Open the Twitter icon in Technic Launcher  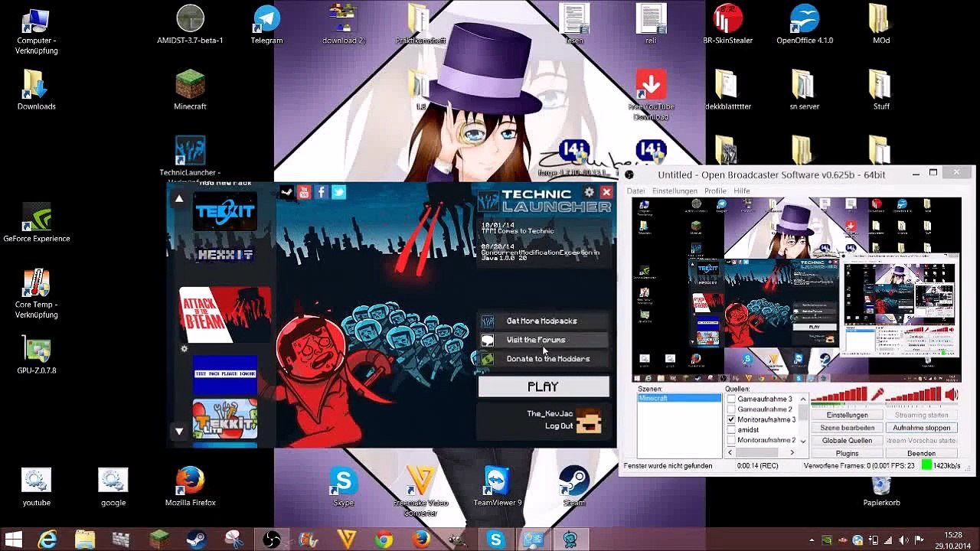pos(338,192)
